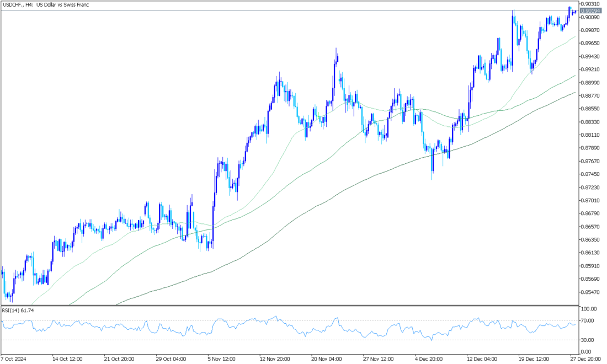Click the 0.88550 price axis label
Viewport: 607px width, 364px height.
(590, 109)
